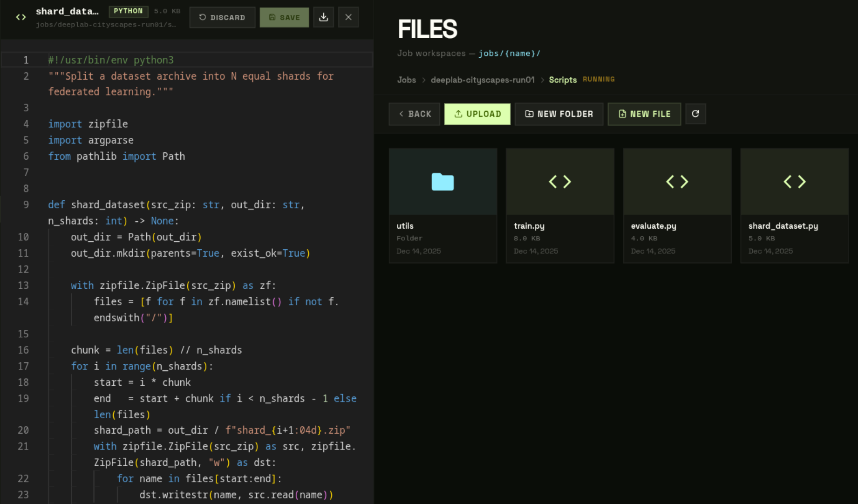Click the 'dst.writestr(name, src.read(name))' line
Screen dimensions: 858x504
click(237, 495)
